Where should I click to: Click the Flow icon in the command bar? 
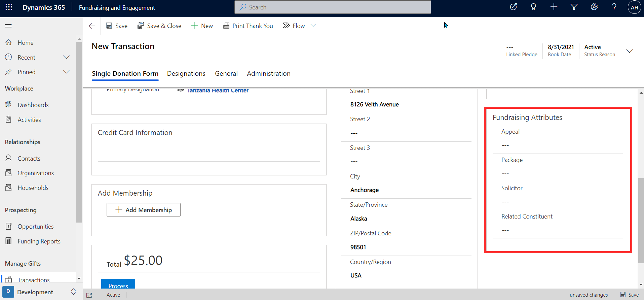click(x=286, y=26)
